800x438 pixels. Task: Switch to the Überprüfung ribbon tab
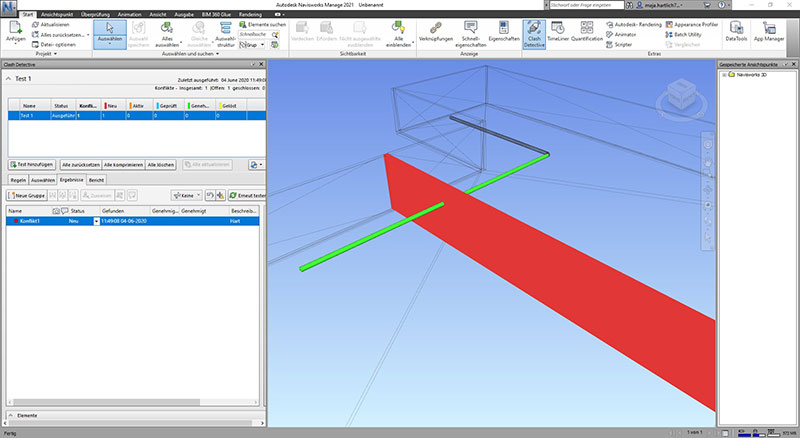click(95, 14)
